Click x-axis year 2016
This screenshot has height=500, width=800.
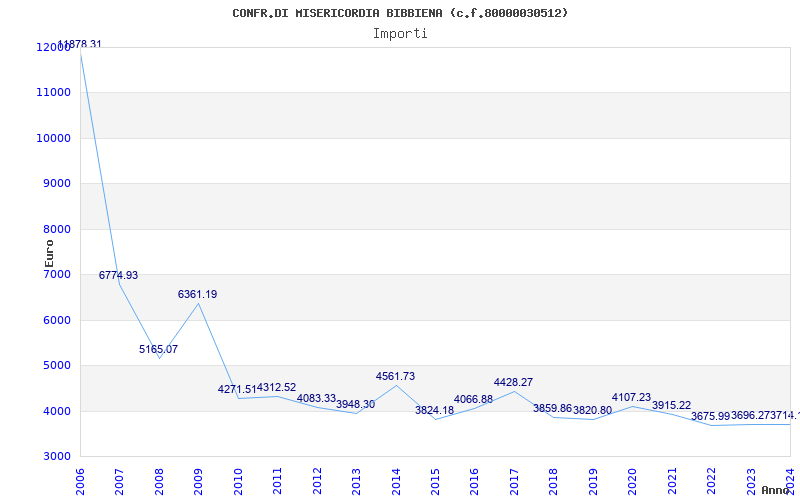point(474,481)
